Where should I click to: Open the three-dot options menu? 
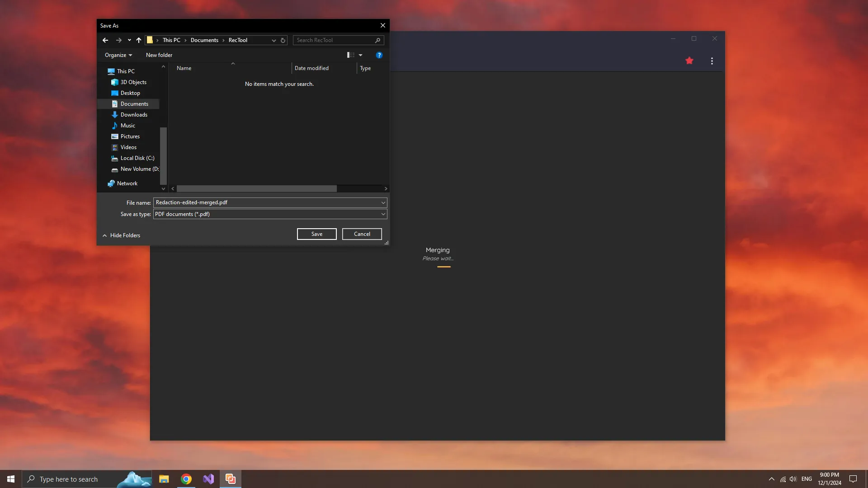[x=712, y=61]
